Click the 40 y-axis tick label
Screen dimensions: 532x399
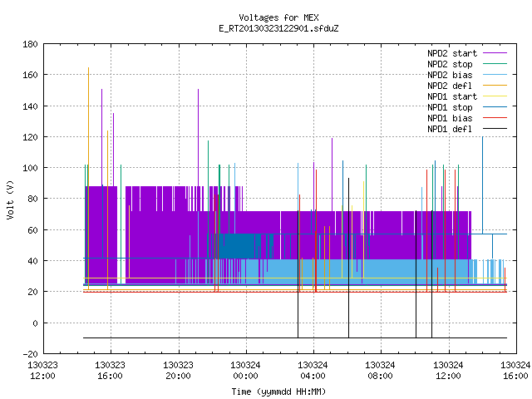click(x=32, y=261)
